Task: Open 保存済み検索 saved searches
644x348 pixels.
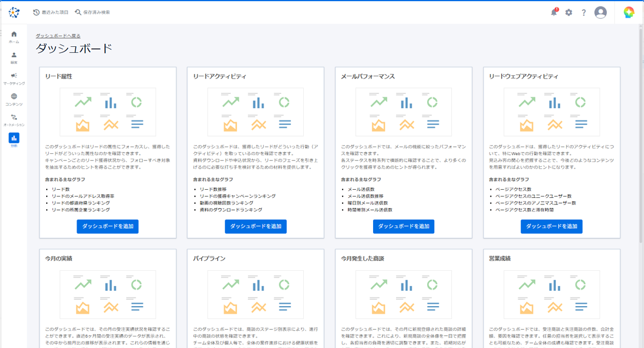Action: 92,12
